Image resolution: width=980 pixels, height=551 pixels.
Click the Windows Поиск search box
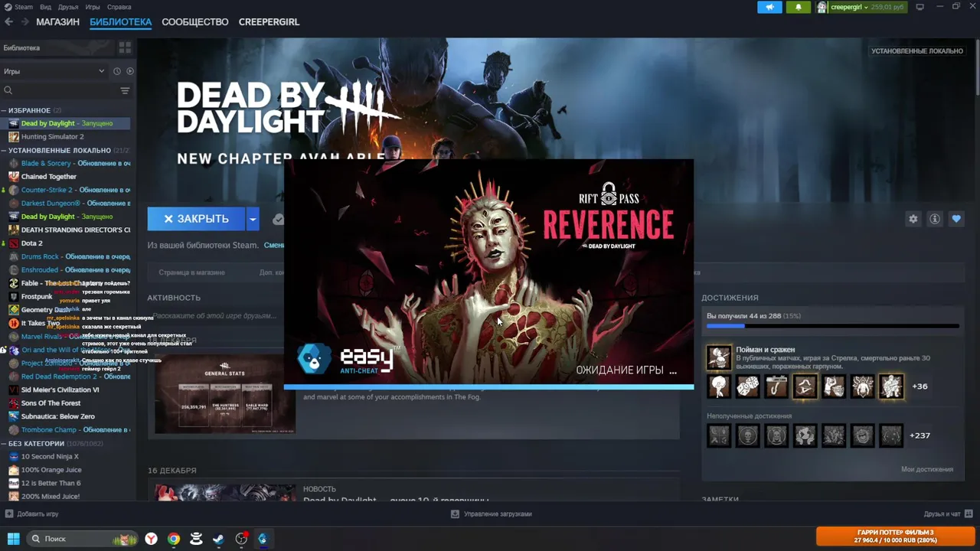(82, 539)
